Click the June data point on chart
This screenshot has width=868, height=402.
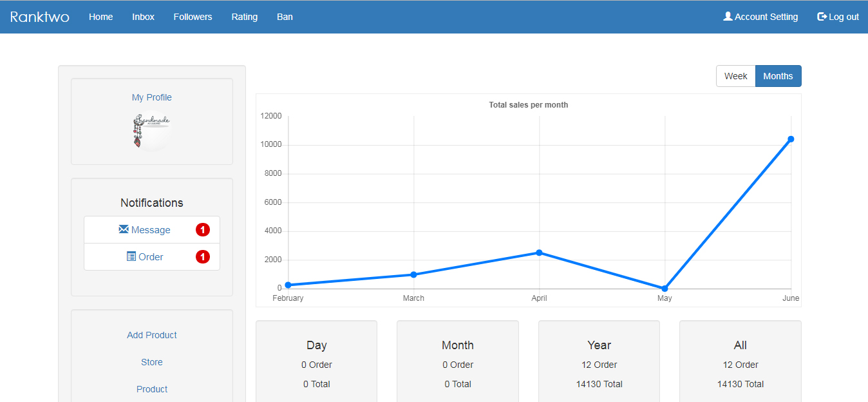791,139
